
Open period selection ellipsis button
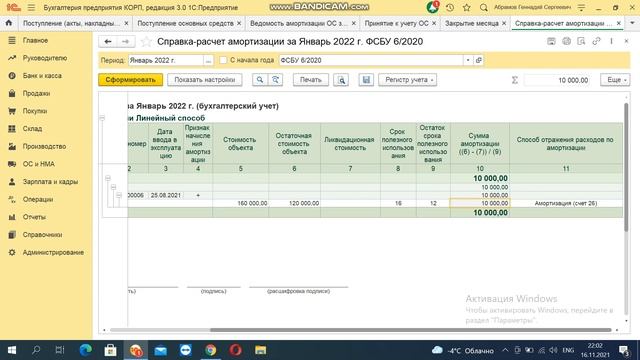[x=208, y=60]
